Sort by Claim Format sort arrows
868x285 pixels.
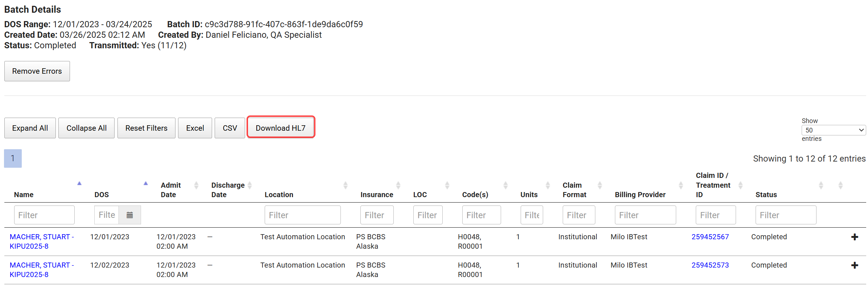point(600,186)
